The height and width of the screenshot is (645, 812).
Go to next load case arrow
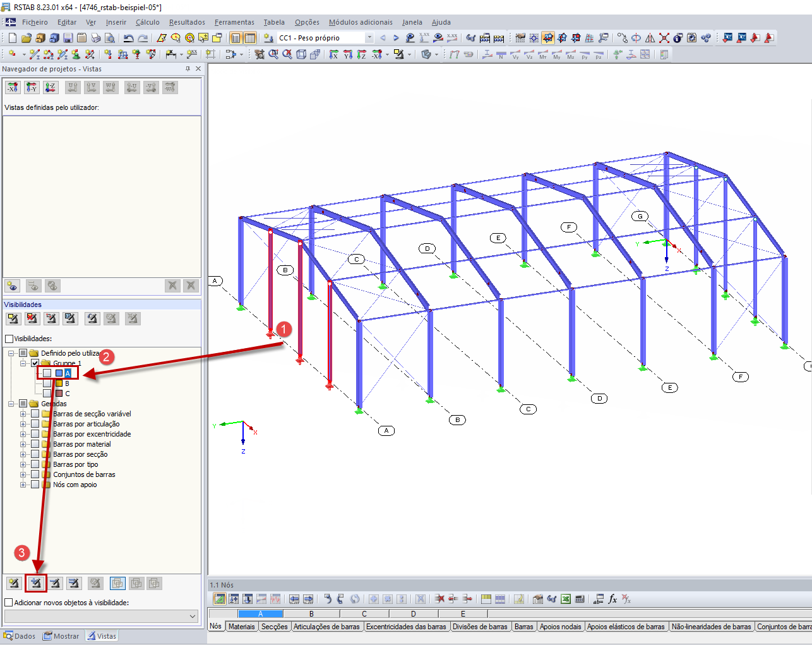[396, 38]
